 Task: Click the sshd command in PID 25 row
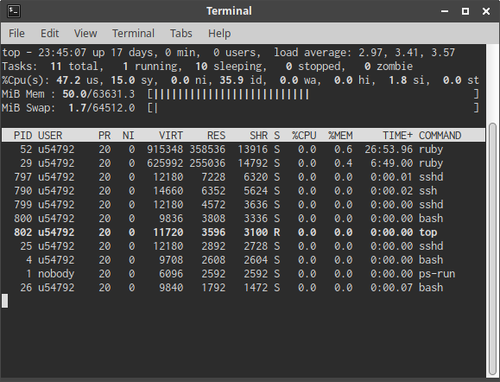[431, 246]
